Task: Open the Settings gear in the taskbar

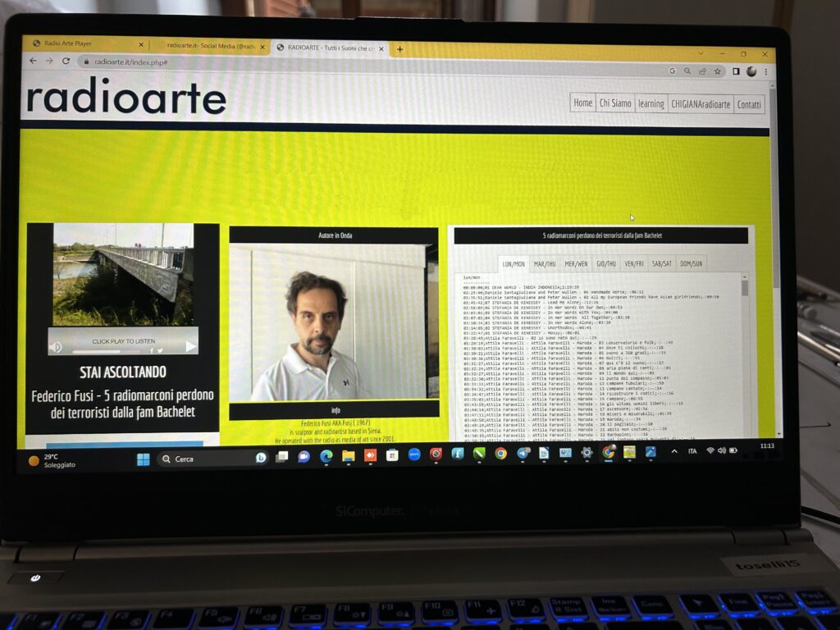Action: 587,453
